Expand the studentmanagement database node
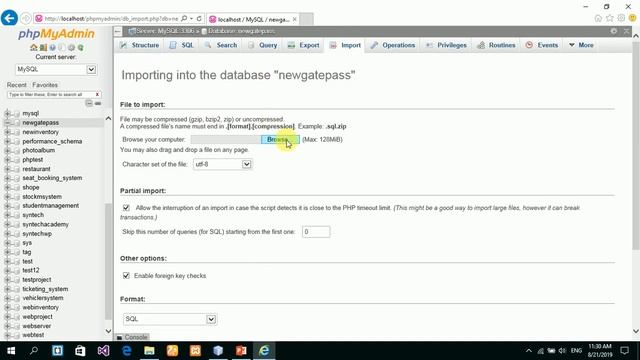Screen dimensions: 640x360 7,206
